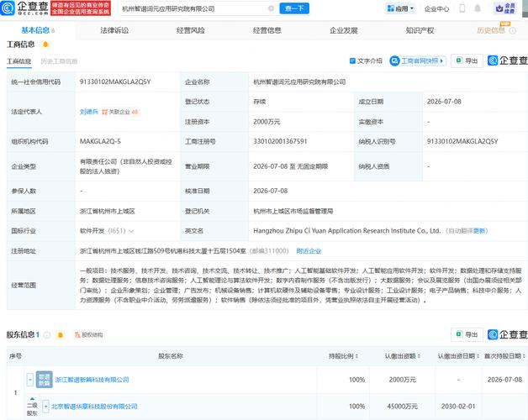Image resolution: width=528 pixels, height=420 pixels.
Task: Click 浙江智谱新篇科技 company logo thumbnail
Action: [44, 380]
